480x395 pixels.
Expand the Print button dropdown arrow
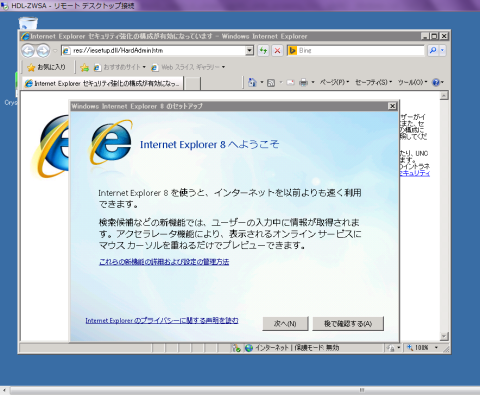pos(313,82)
